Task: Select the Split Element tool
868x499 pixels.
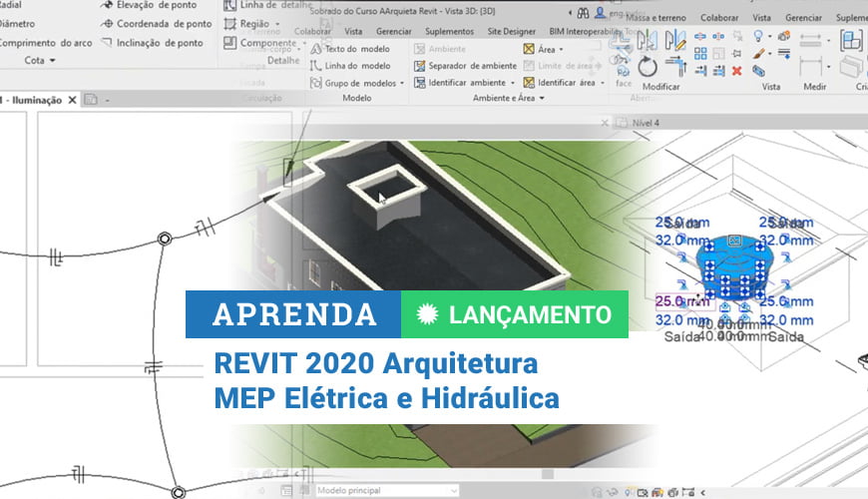Action: coord(700,37)
